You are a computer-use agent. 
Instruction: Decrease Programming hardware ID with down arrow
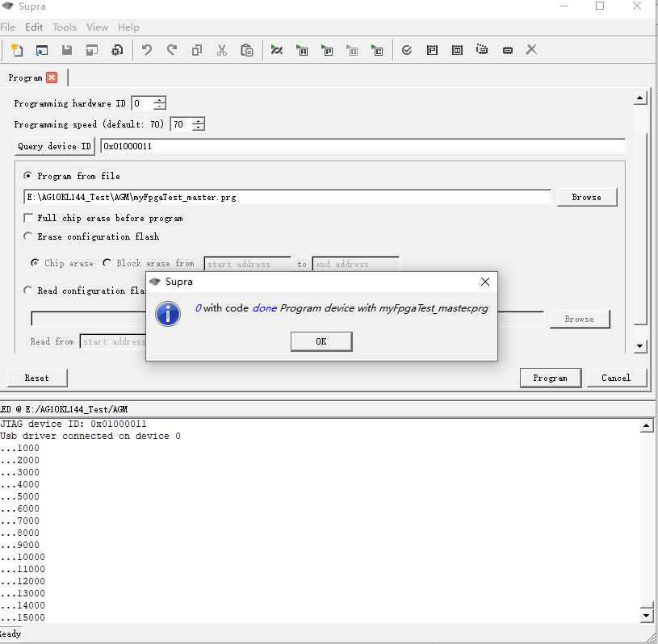click(160, 107)
